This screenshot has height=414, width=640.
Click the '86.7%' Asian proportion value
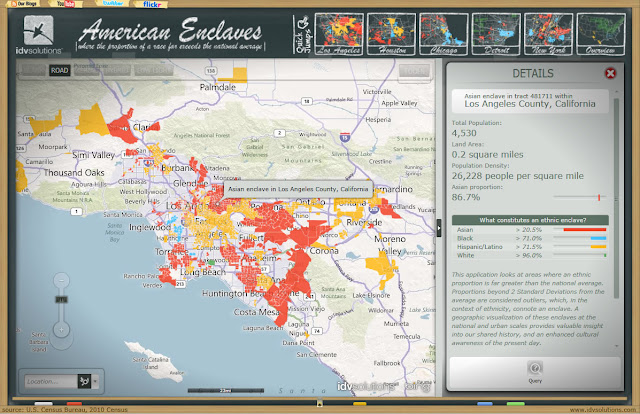[466, 197]
